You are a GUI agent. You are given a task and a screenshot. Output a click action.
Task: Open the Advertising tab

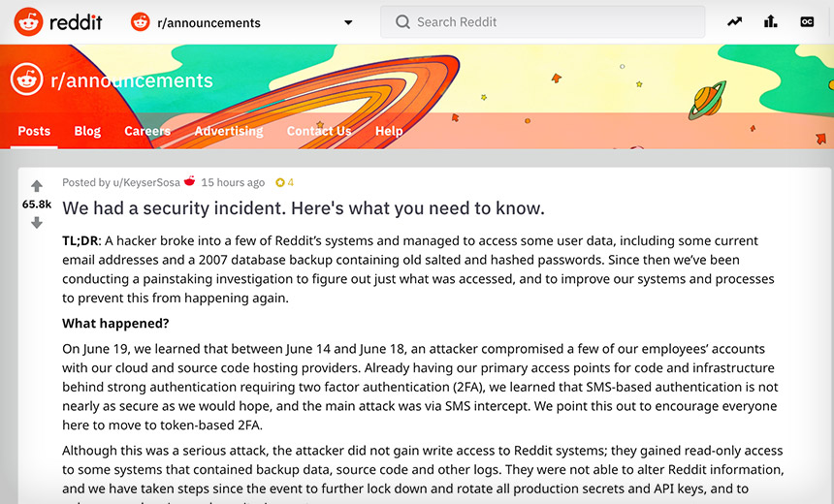click(229, 131)
